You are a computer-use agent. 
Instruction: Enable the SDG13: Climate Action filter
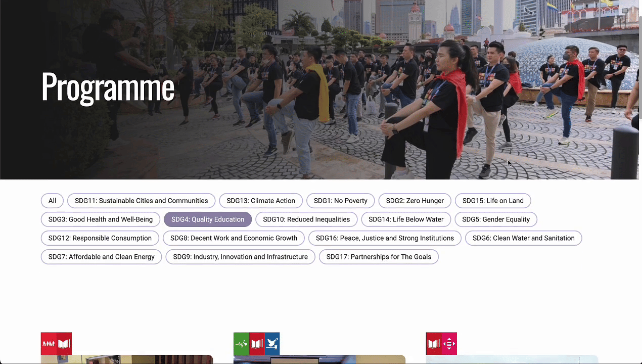click(261, 201)
